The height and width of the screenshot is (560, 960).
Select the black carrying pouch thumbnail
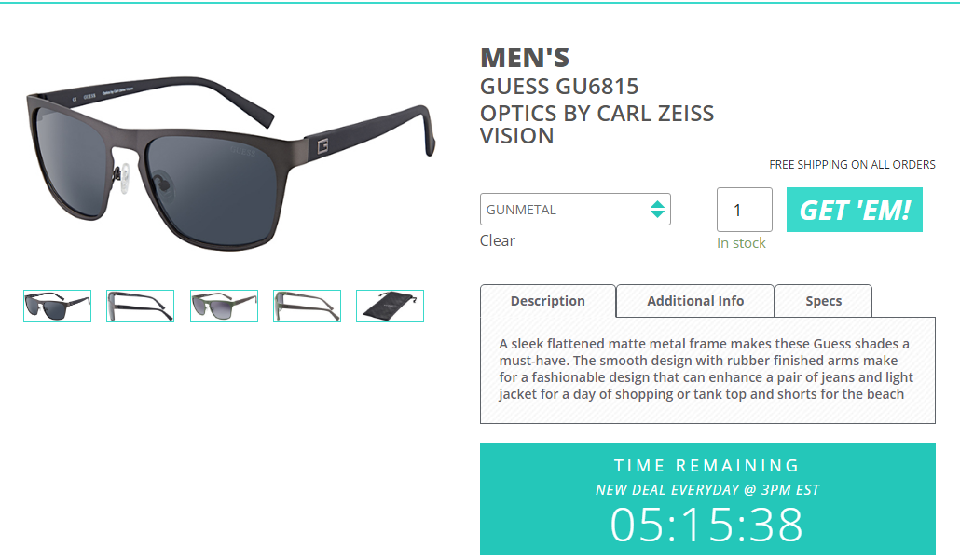390,306
